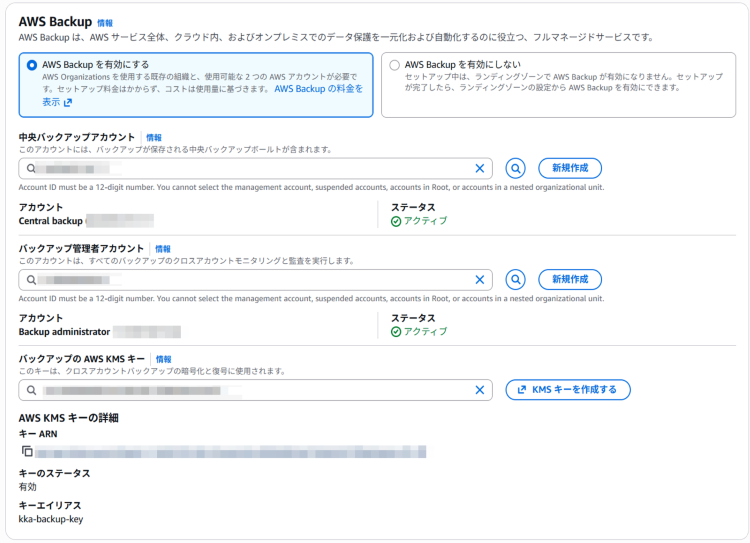Viewport: 750px width, 543px height.
Task: Clear the KMS key field with X
Action: click(x=479, y=390)
